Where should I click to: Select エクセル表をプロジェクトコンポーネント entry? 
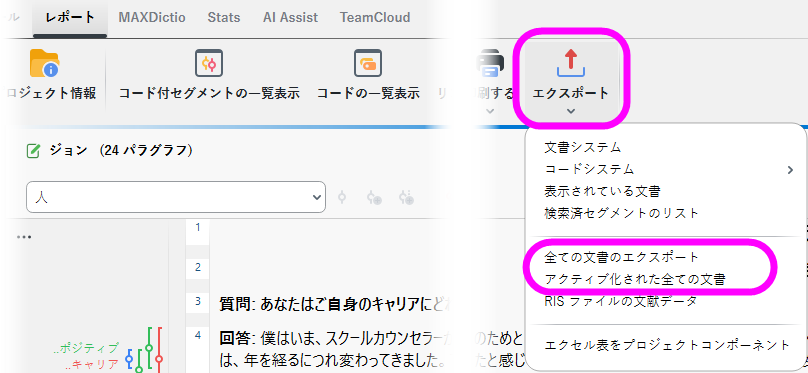[x=667, y=345]
